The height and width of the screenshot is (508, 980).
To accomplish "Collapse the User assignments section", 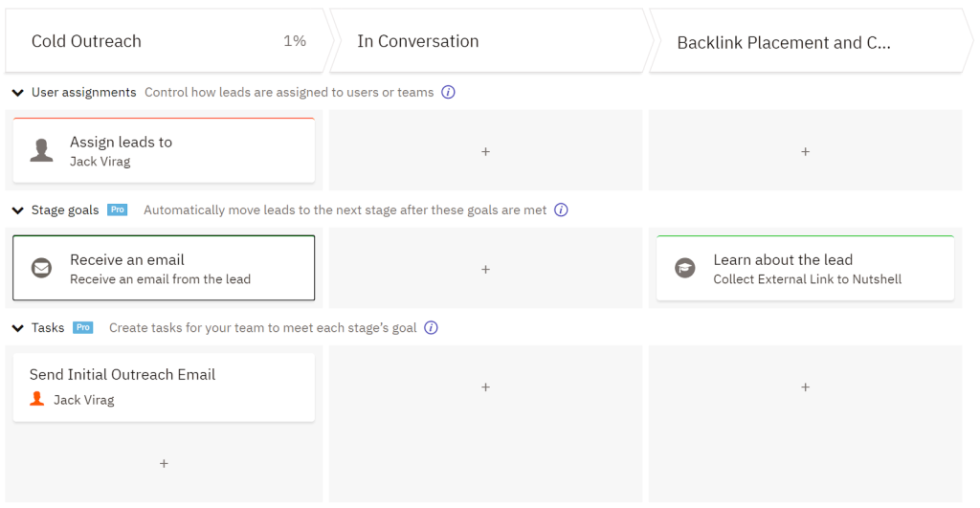I will tap(18, 93).
